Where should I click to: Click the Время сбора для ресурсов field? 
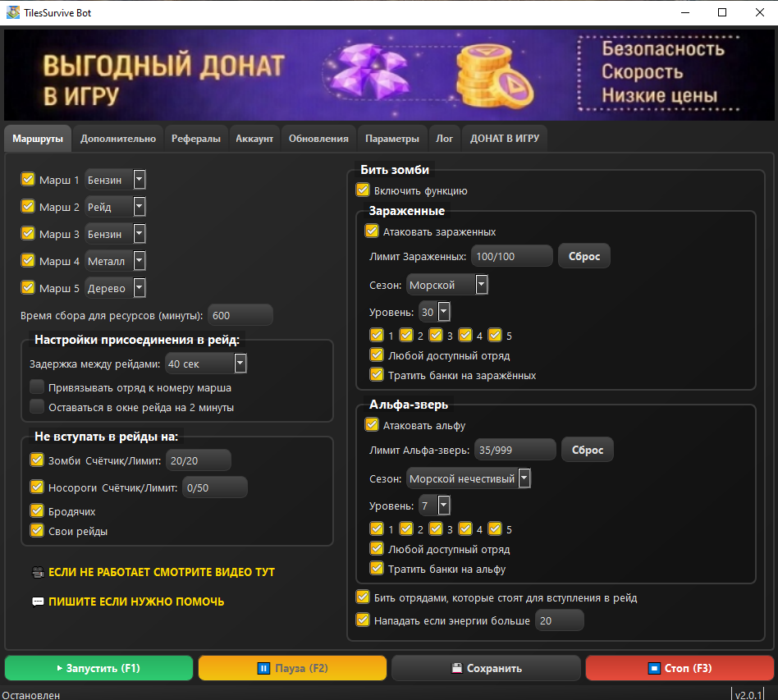point(240,315)
